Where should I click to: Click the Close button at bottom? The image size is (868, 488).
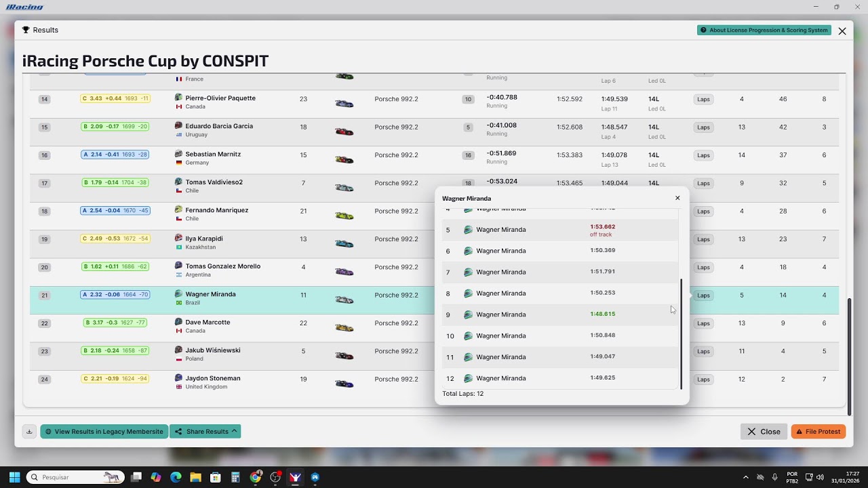pyautogui.click(x=764, y=432)
